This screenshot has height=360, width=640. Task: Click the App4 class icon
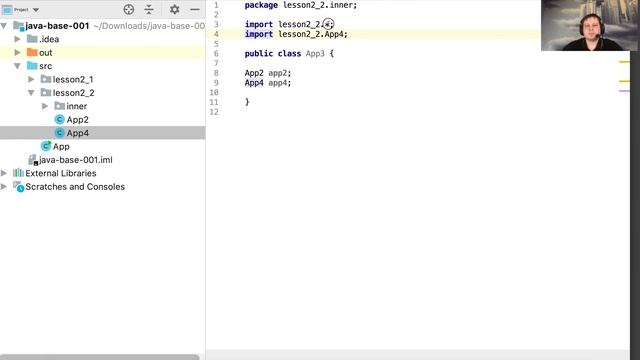[x=60, y=133]
